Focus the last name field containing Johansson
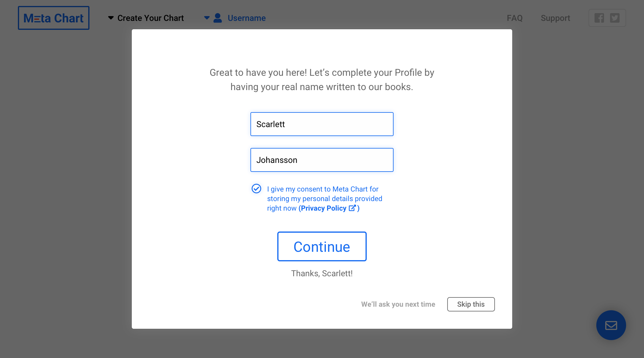 [322, 160]
